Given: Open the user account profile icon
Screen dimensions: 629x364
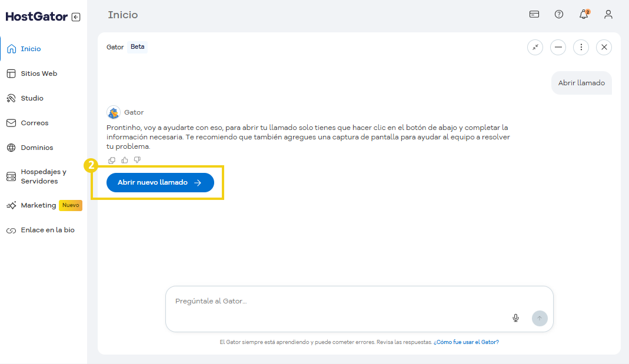Looking at the screenshot, I should click(x=608, y=15).
